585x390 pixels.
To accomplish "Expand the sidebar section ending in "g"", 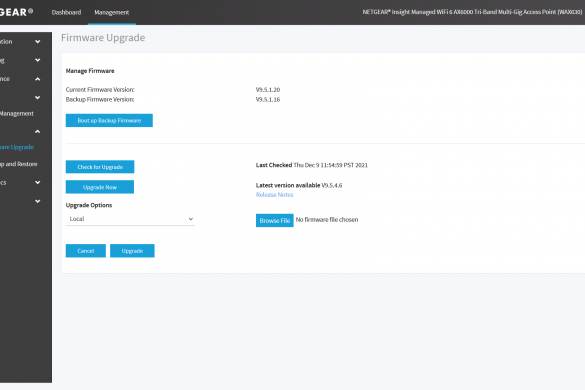I will point(37,60).
